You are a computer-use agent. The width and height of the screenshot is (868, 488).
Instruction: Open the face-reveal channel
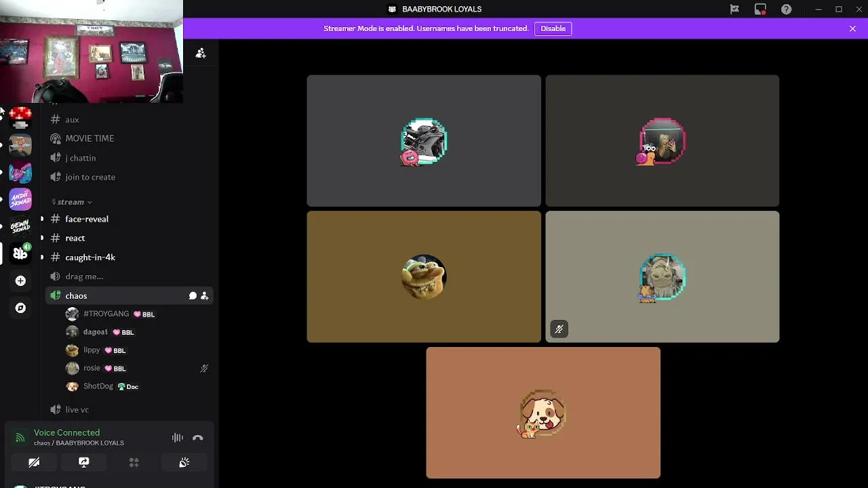click(x=129, y=219)
